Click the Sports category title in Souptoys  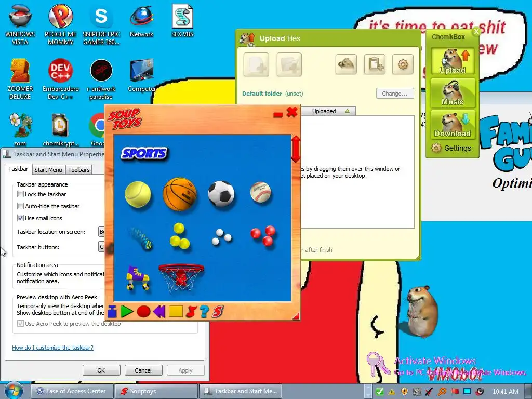click(x=144, y=153)
